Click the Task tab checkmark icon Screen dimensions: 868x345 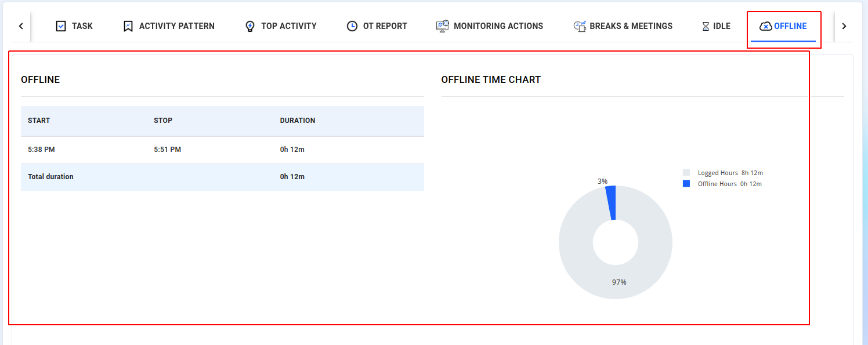tap(61, 26)
